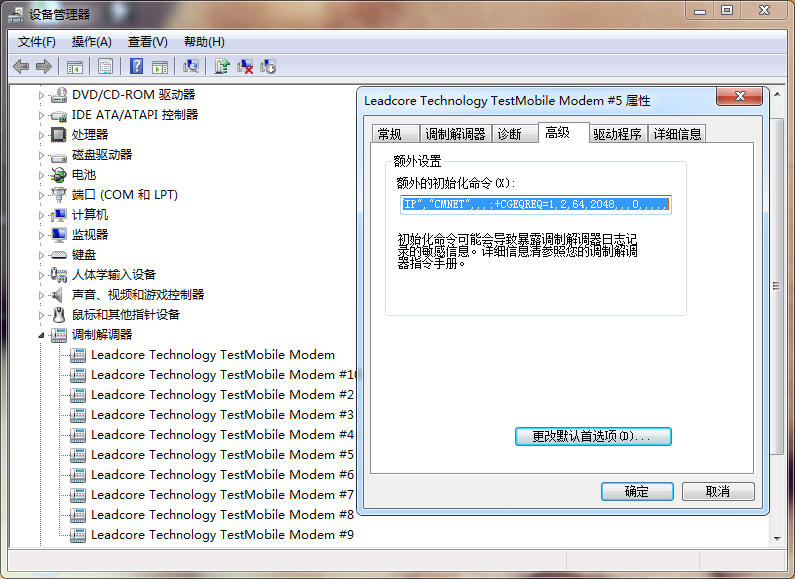Click the 调制解调器 category icon
This screenshot has width=795, height=579.
click(x=59, y=335)
